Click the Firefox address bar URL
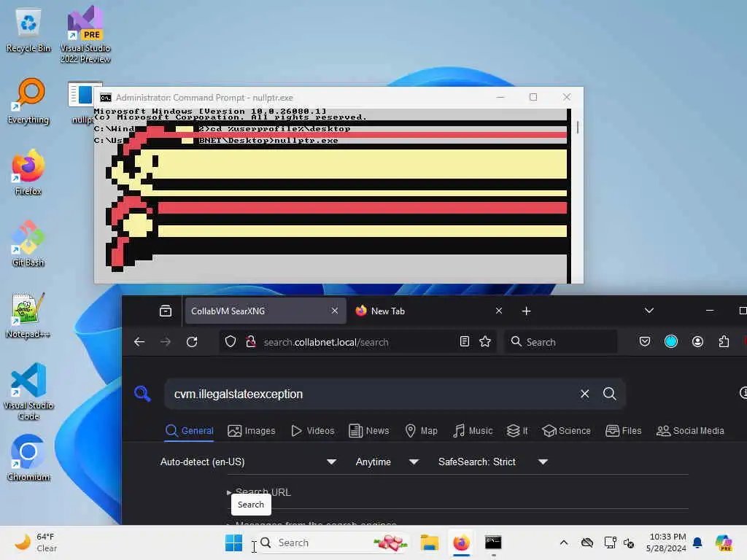This screenshot has height=560, width=747. coord(326,342)
